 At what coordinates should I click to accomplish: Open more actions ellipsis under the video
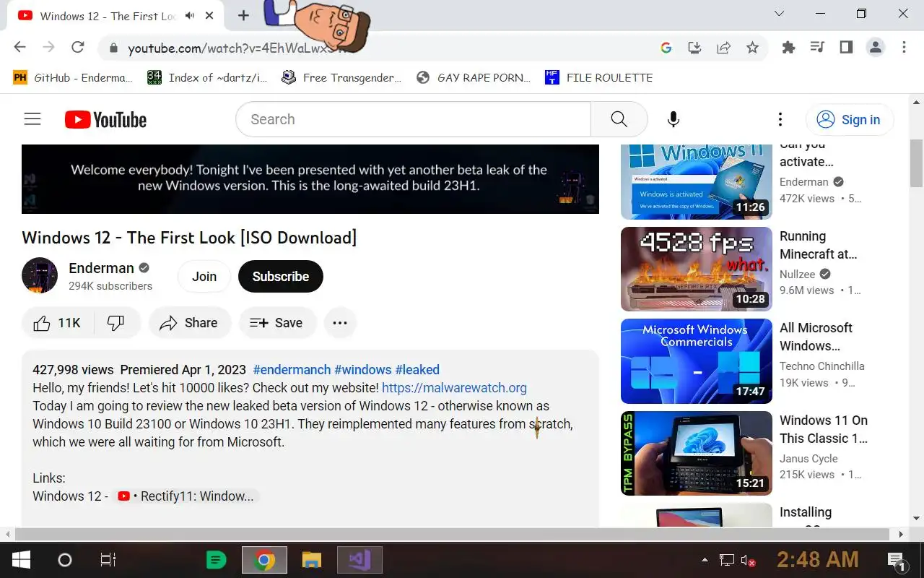[x=340, y=323]
